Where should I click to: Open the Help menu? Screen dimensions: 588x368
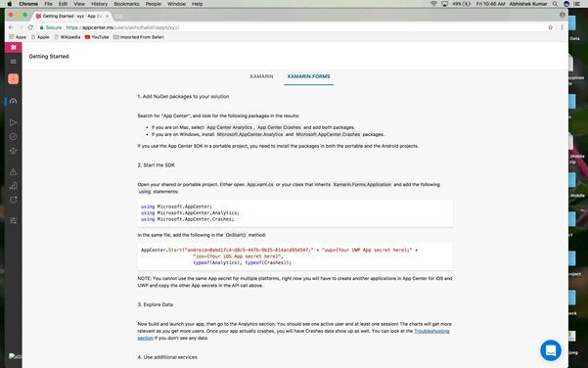pos(198,4)
